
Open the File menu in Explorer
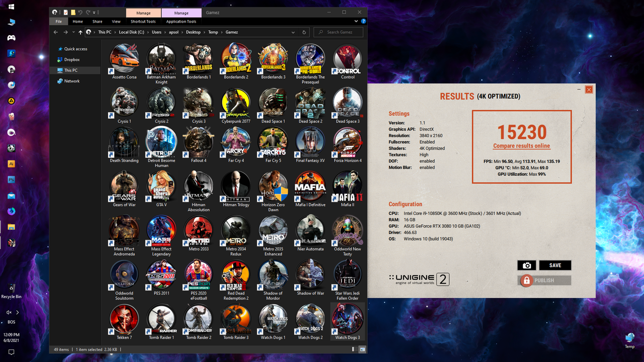pyautogui.click(x=59, y=22)
